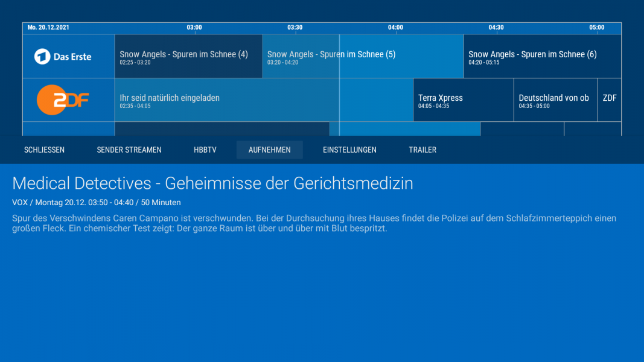Select the Das Erste channel logo
This screenshot has width=644, height=362.
coord(68,56)
